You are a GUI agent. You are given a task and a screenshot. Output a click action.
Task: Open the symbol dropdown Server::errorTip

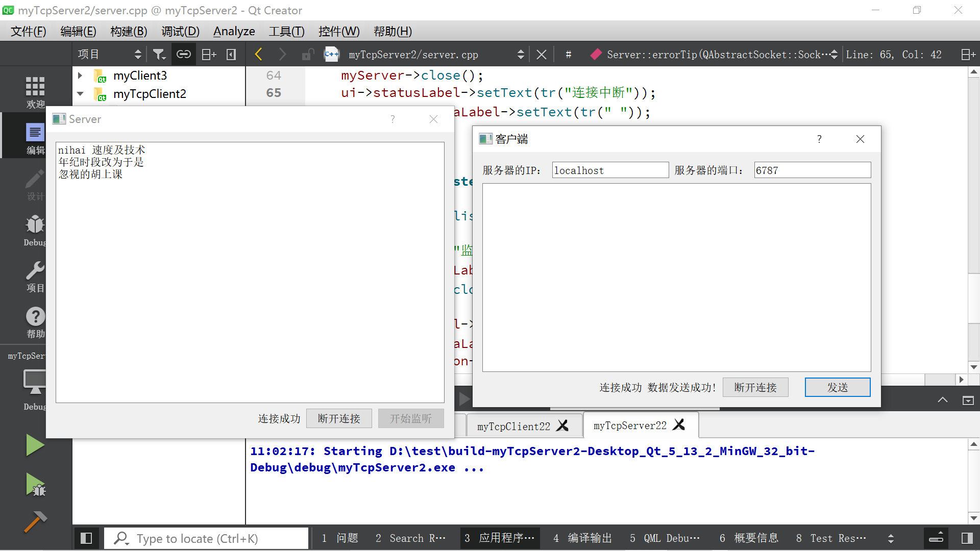(715, 55)
